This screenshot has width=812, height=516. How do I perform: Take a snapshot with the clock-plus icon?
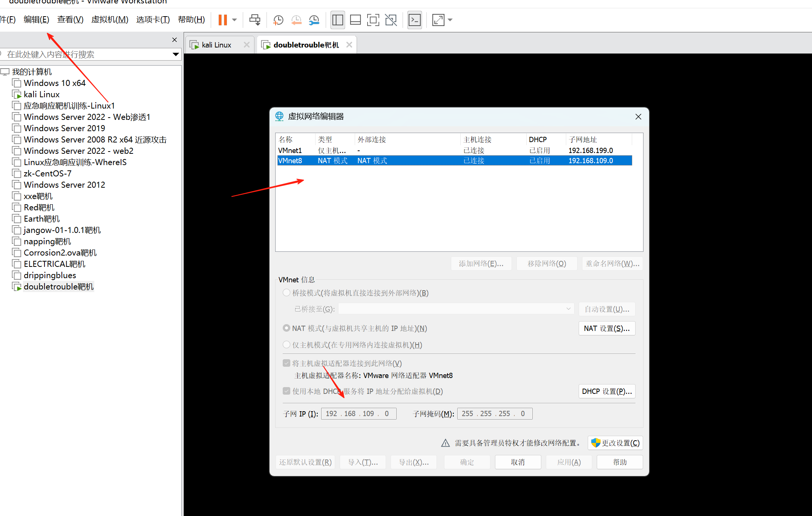pyautogui.click(x=278, y=20)
